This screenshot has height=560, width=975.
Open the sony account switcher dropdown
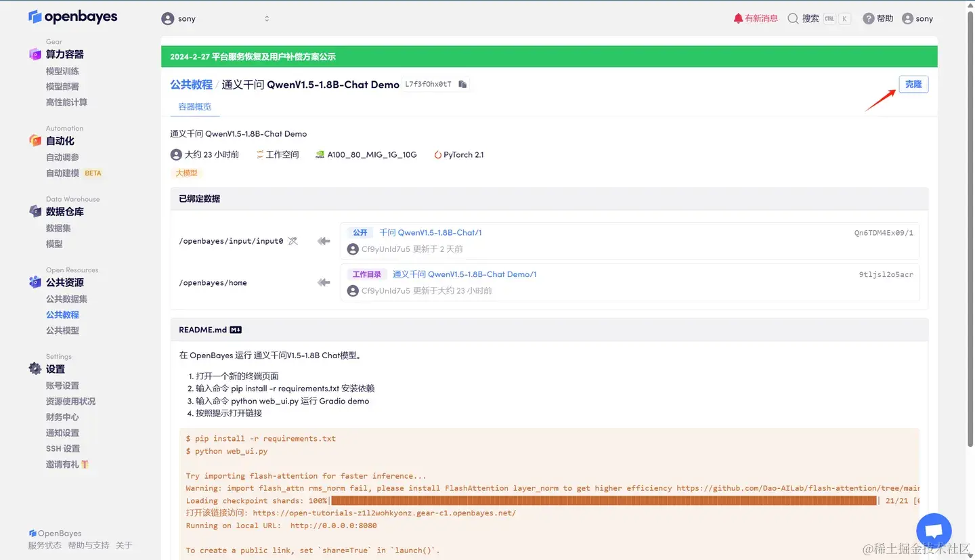215,19
